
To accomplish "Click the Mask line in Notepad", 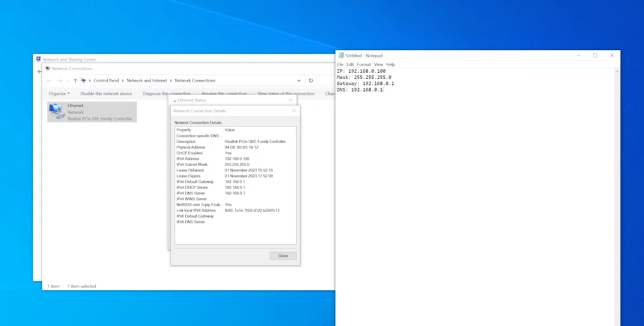I will 364,77.
